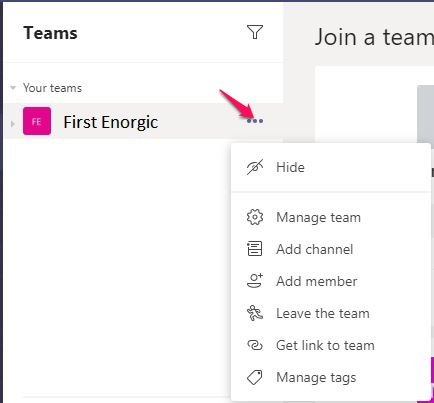434x403 pixels.
Task: Open Manage tags menu entry
Action: [x=331, y=377]
